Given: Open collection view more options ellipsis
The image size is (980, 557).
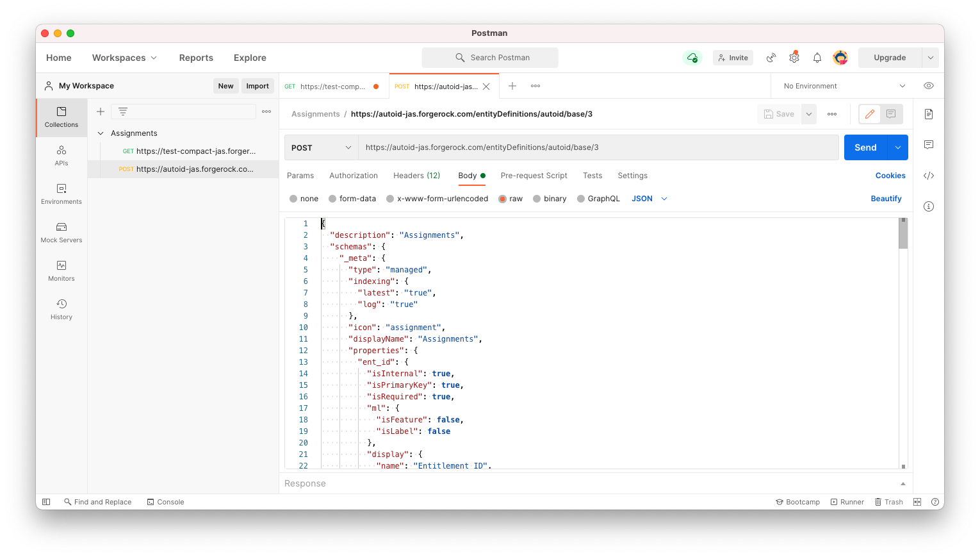Looking at the screenshot, I should [x=266, y=112].
